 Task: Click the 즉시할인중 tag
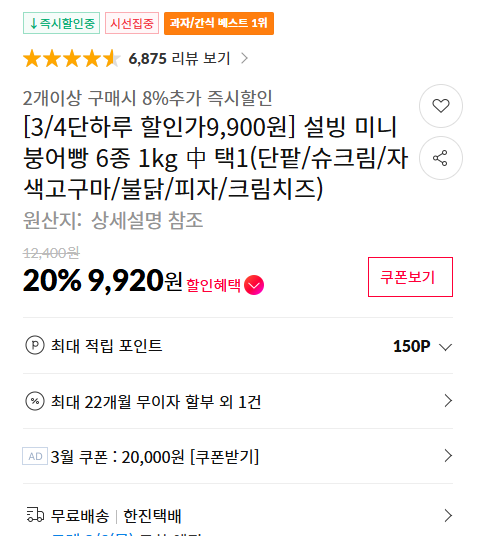tap(62, 23)
